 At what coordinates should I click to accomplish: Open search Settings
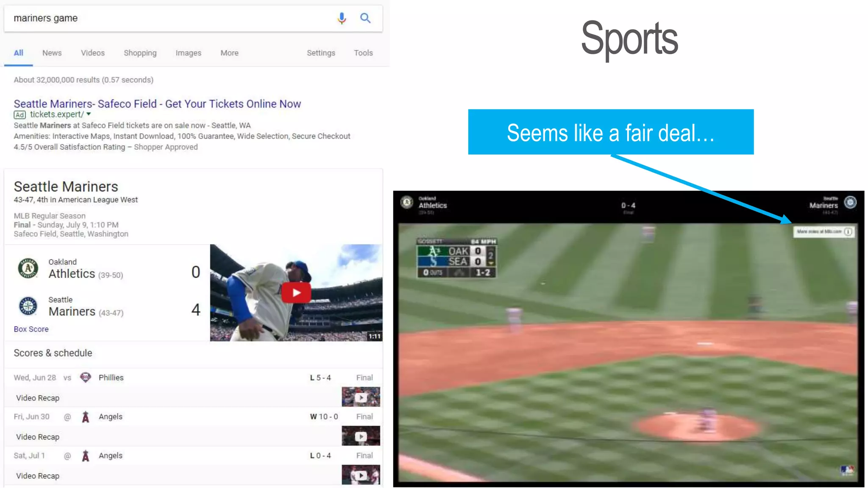[x=321, y=53]
